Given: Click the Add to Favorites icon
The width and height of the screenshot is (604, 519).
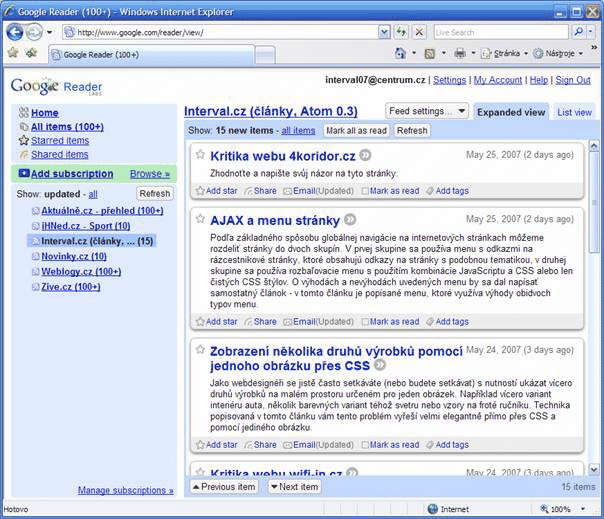Looking at the screenshot, I should point(31,52).
